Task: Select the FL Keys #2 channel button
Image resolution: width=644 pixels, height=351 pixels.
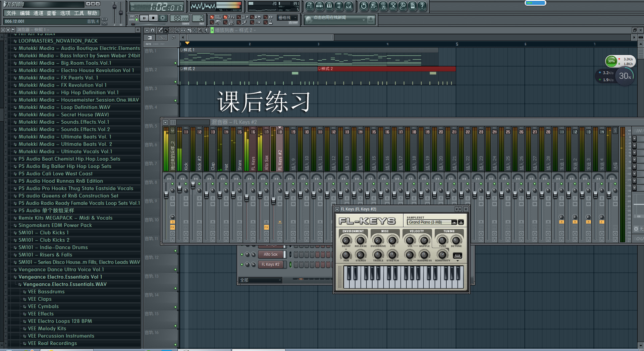Action: coord(271,265)
